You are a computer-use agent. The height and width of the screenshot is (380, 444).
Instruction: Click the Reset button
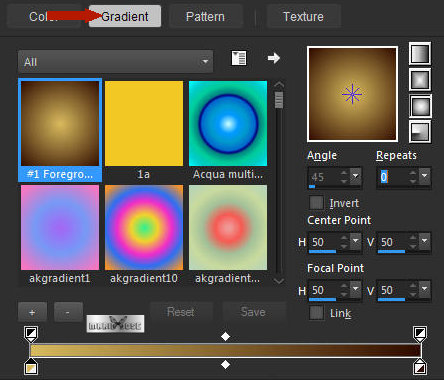coord(181,312)
